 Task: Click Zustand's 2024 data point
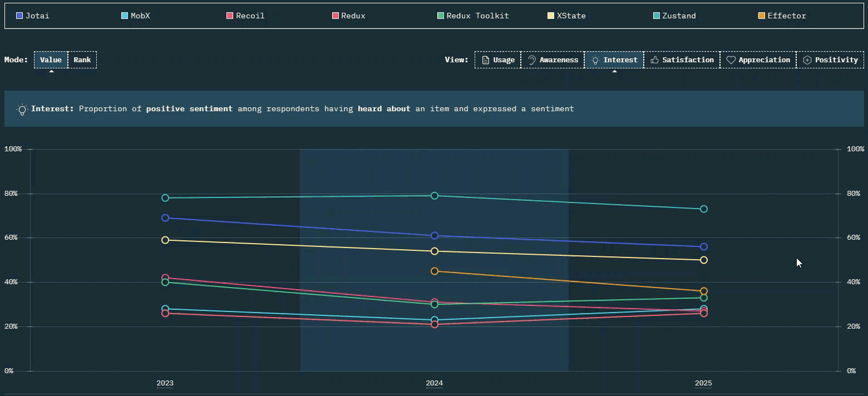click(x=435, y=196)
